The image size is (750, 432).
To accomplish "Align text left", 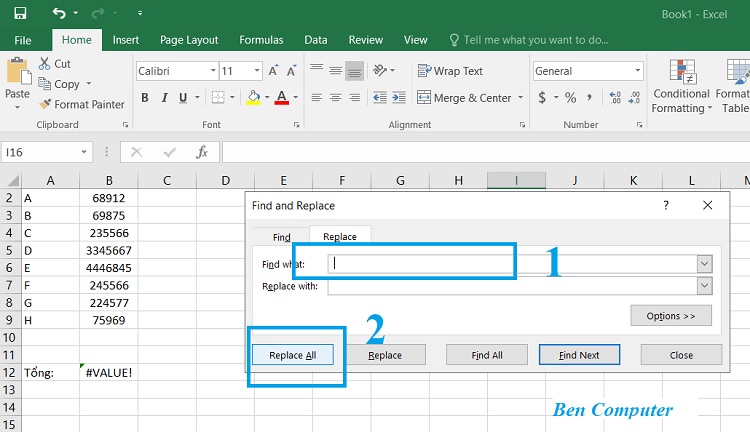I will pos(316,98).
